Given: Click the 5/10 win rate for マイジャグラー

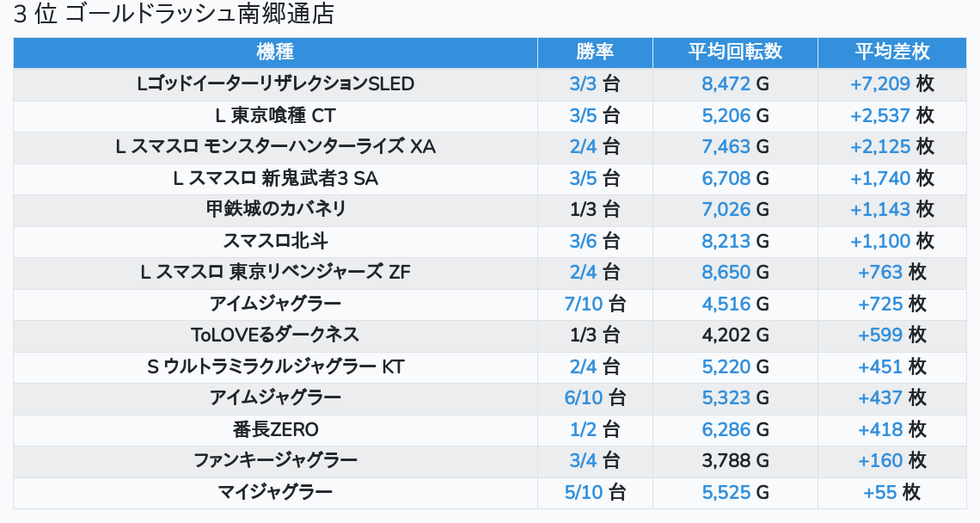Looking at the screenshot, I should click(584, 493).
